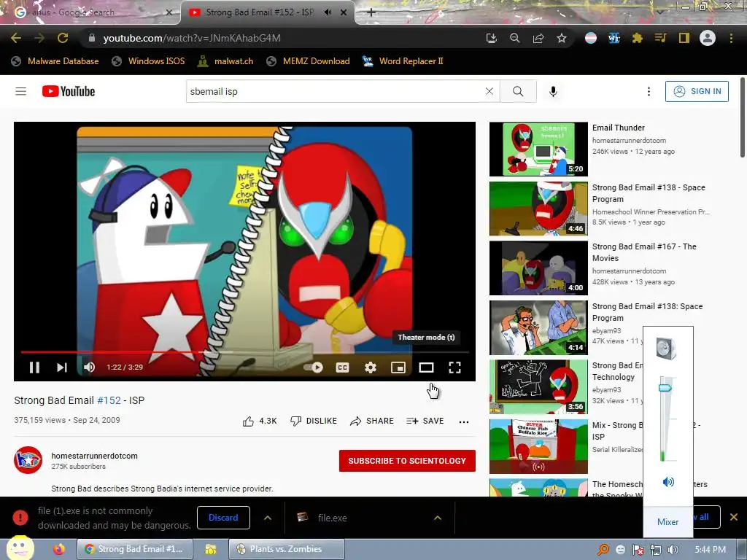Open the homestarrunnerdotcom channel name link
Viewport: 747px width, 560px height.
(x=94, y=456)
